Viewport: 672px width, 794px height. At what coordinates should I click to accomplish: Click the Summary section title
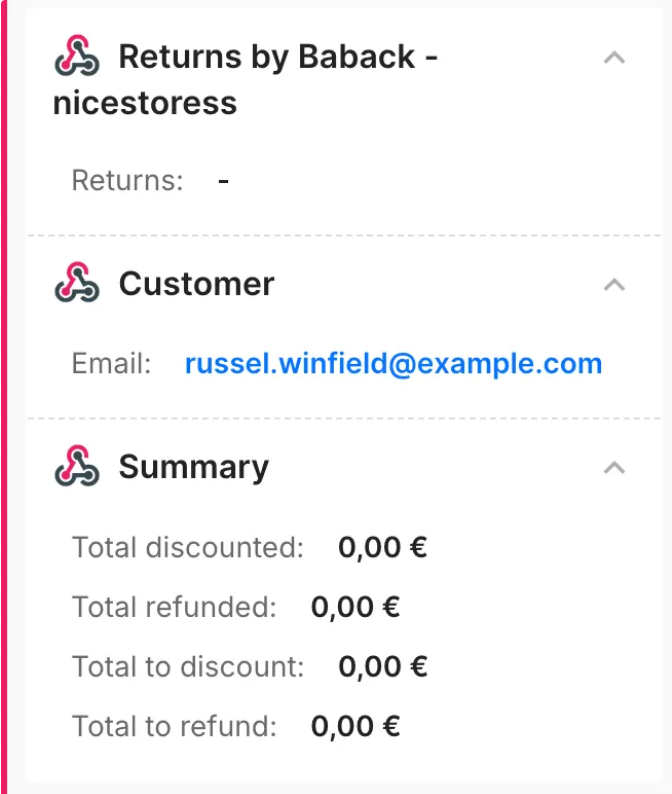[x=193, y=467]
